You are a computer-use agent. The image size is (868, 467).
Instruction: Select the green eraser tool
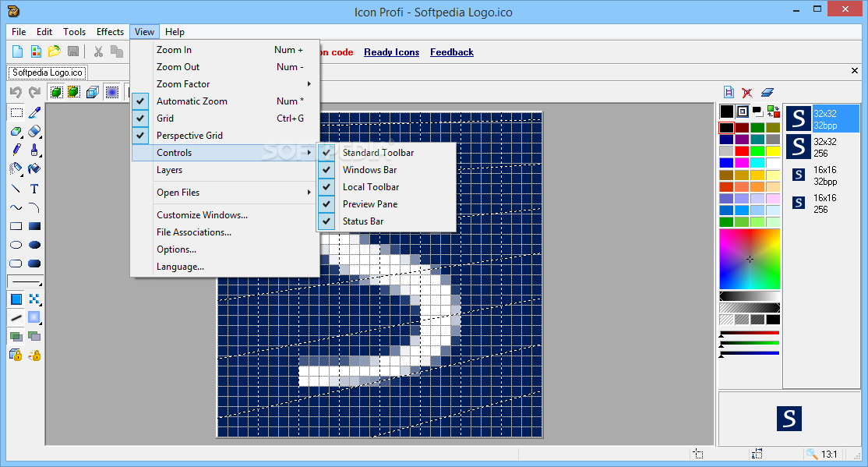(x=16, y=131)
